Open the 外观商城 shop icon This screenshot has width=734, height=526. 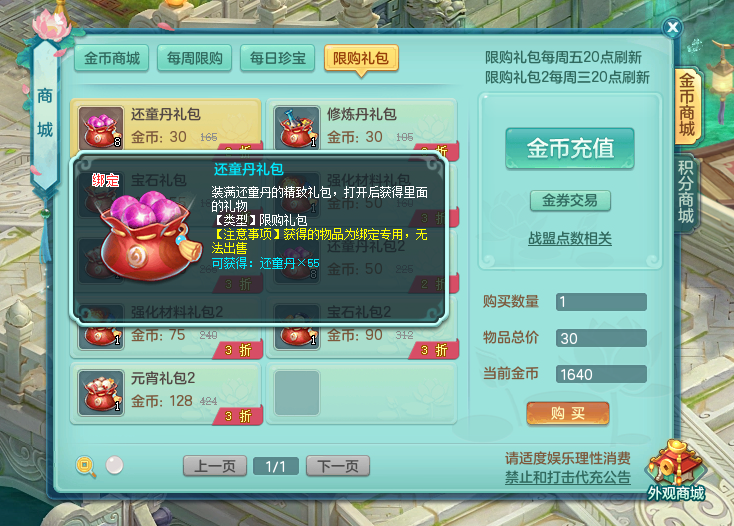[x=676, y=472]
